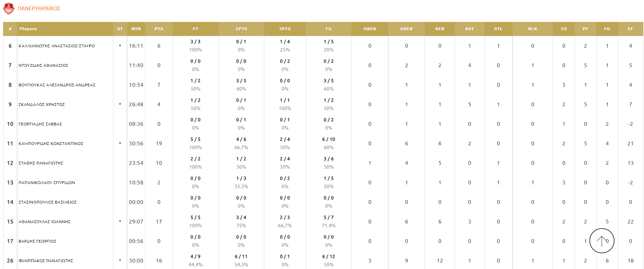Open player ΑΘΑΝΑΣΟΥΛΑΣ ΙΩΑΝΝΗΣ
644x269 pixels.
tap(45, 222)
